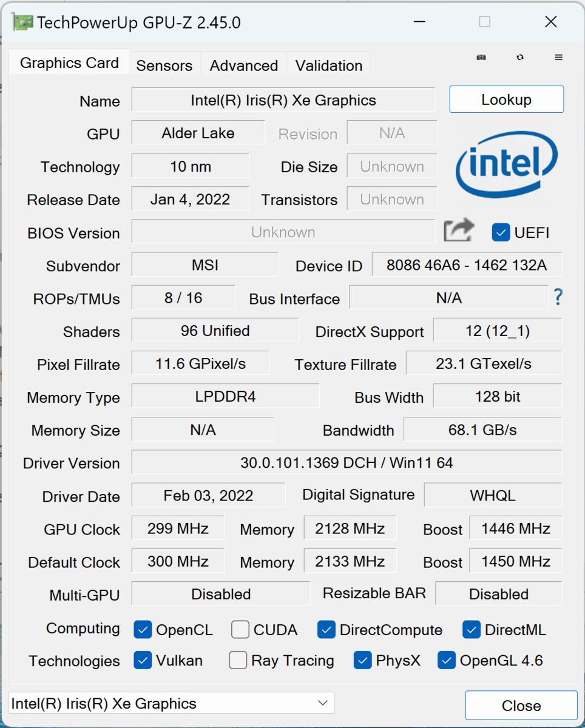
Task: Toggle the UEFI checkbox
Action: (x=501, y=232)
